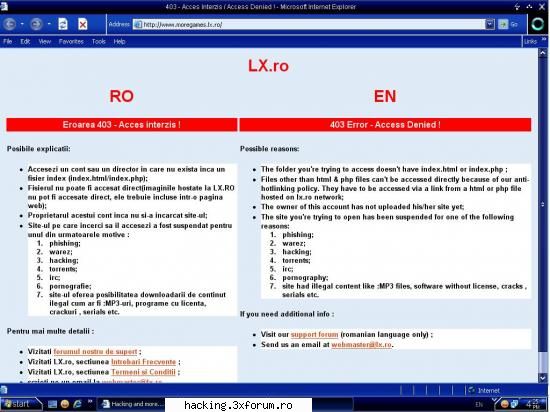Click the taskbar clock
Viewport: 550px width, 412px height.
tap(534, 403)
